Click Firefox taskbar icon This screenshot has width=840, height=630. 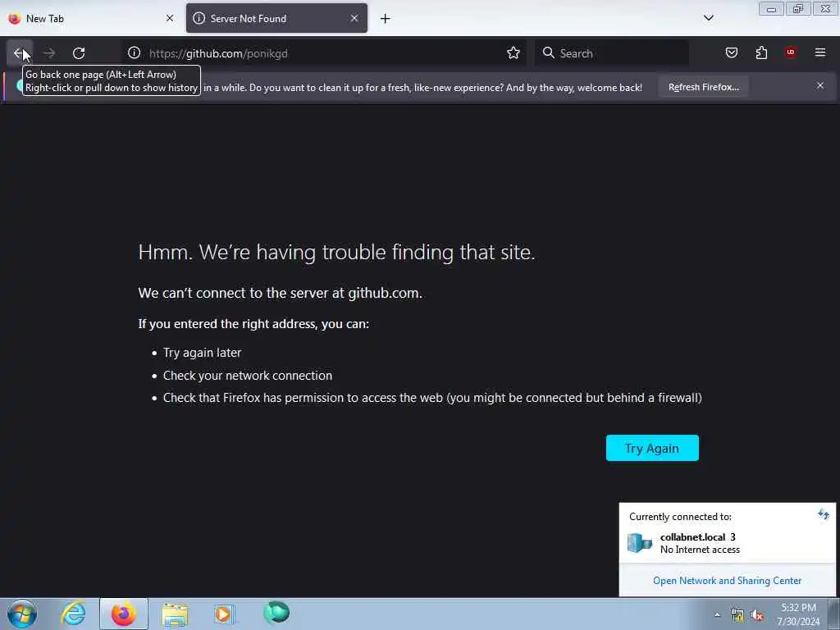coord(124,614)
